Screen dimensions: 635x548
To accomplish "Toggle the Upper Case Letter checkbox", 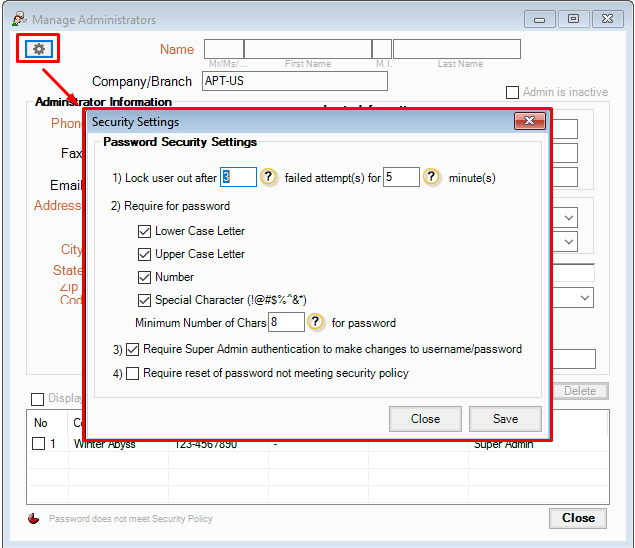I will coord(145,254).
